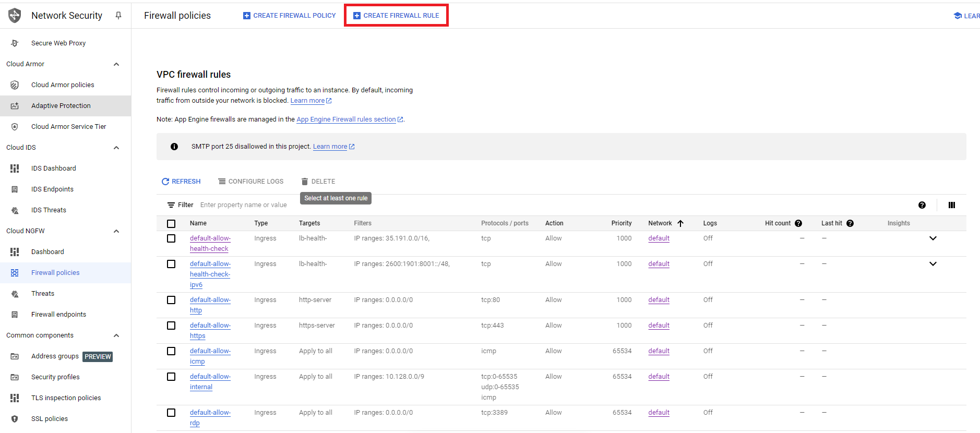This screenshot has width=980, height=433.
Task: Check the default-allow-icmp rule checkbox
Action: 171,351
